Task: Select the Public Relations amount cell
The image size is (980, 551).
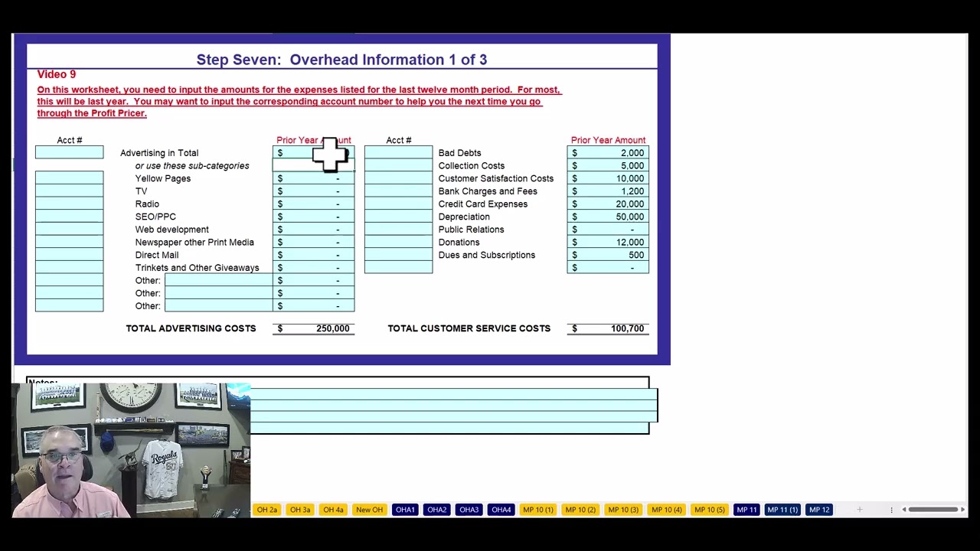Action: pyautogui.click(x=608, y=230)
